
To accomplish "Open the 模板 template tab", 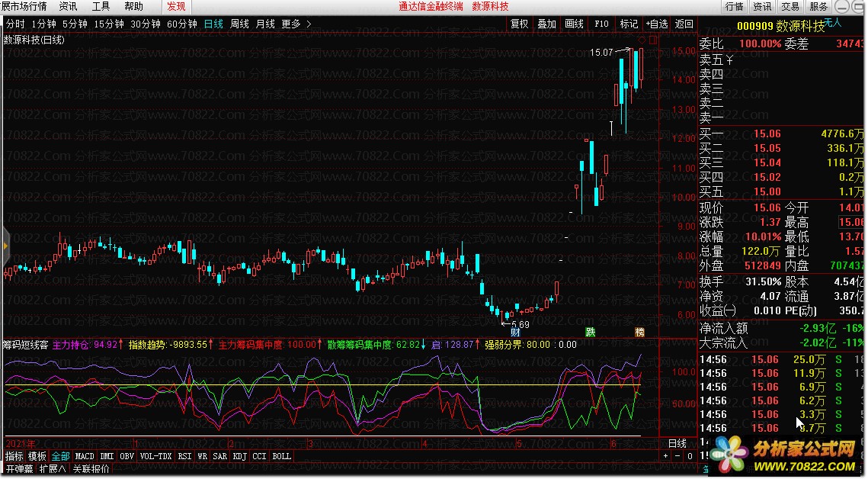I will click(x=37, y=456).
